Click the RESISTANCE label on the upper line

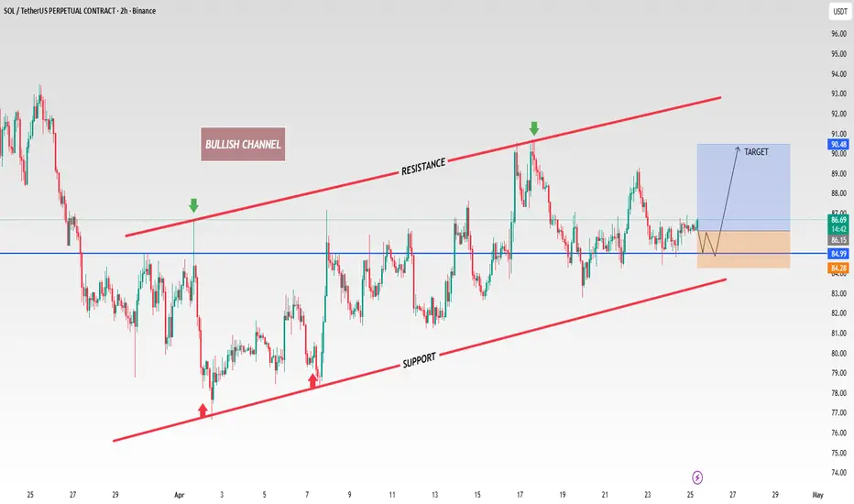(423, 166)
